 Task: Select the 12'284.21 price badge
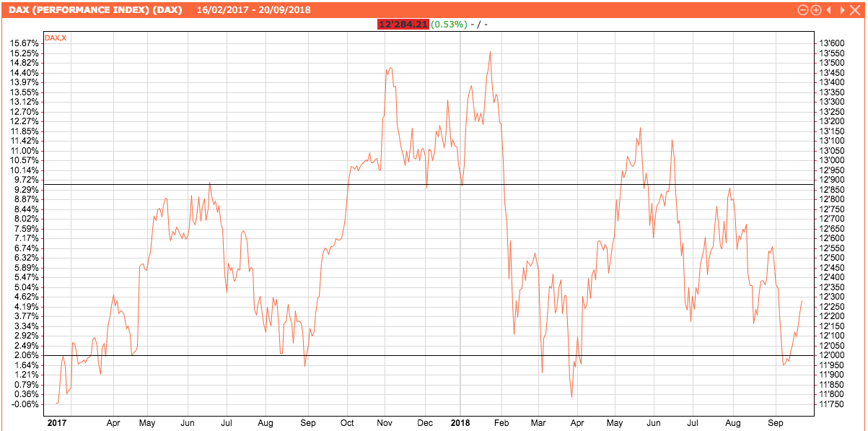pos(403,25)
